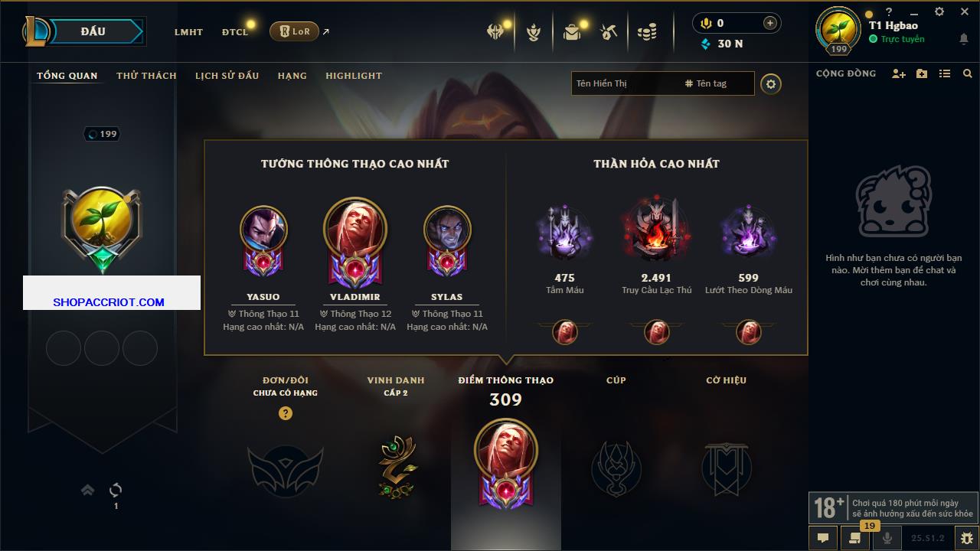Open the Store coins icon

coord(647,32)
